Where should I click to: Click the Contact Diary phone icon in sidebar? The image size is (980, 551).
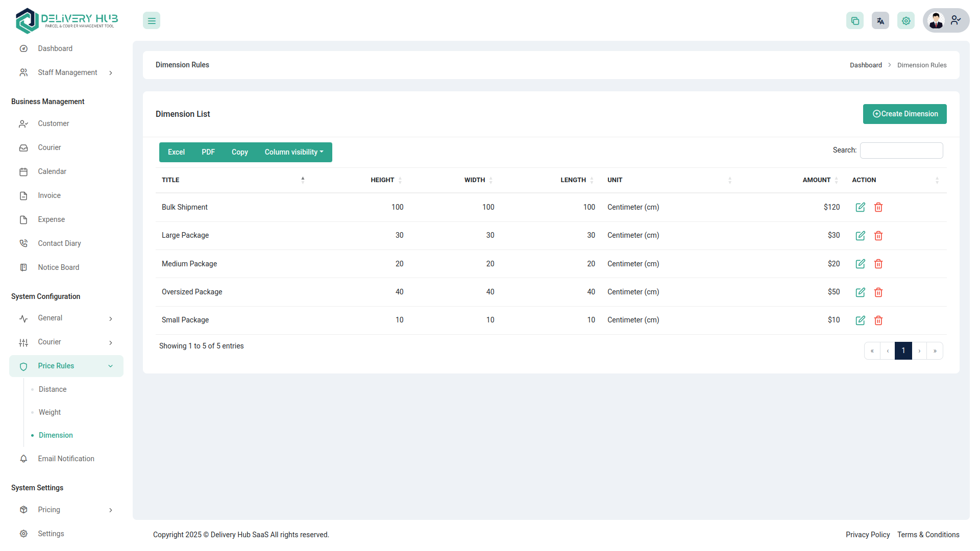(23, 243)
